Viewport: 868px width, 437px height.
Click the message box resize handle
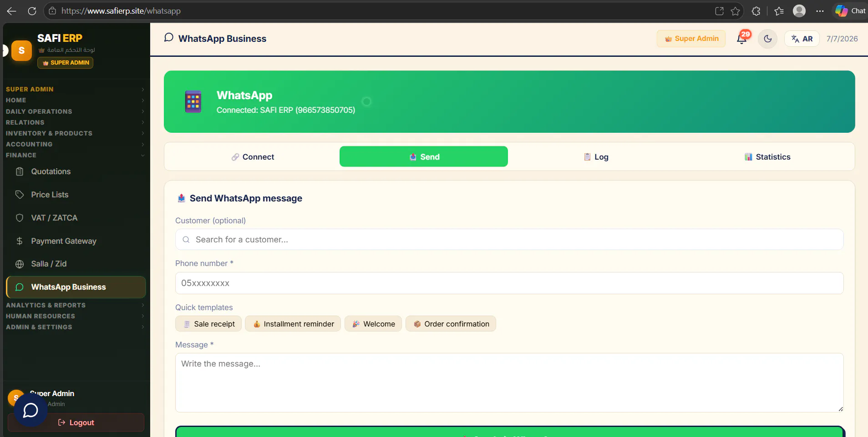[840, 409]
